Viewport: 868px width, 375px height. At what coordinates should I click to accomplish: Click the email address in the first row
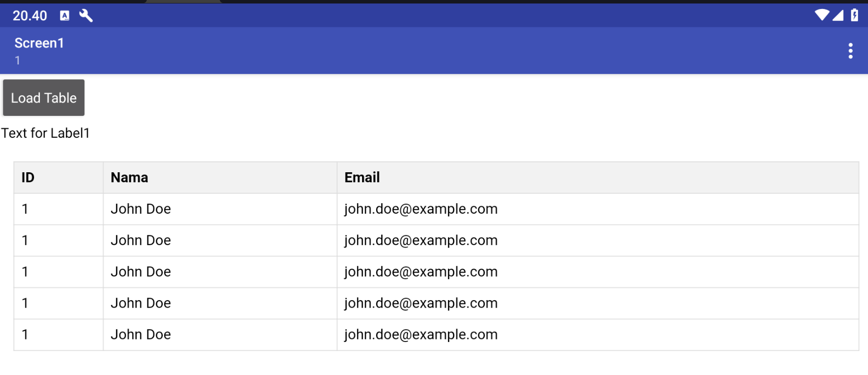pyautogui.click(x=421, y=209)
